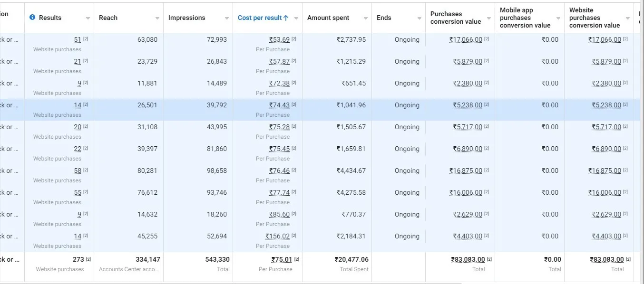Click the Impressions column header label
Screen dimensions: 644x284
(x=186, y=18)
